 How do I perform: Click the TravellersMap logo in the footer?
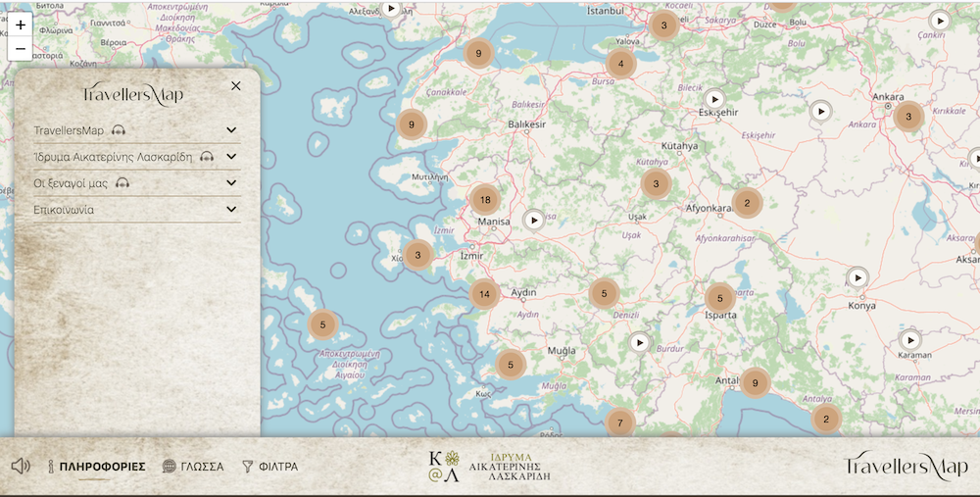pyautogui.click(x=906, y=467)
